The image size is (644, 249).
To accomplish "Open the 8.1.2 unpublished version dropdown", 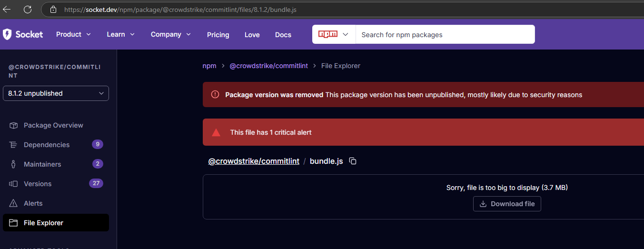I will click(x=56, y=93).
